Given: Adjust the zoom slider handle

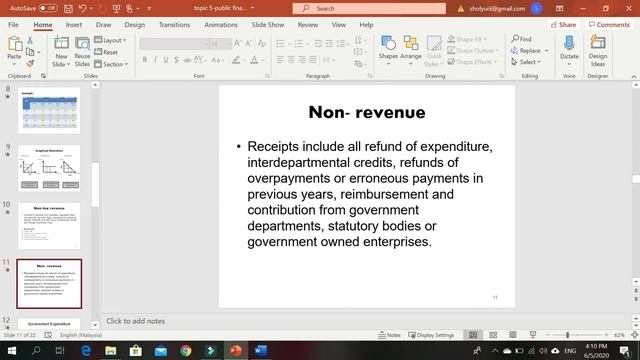Looking at the screenshot, I should (567, 335).
